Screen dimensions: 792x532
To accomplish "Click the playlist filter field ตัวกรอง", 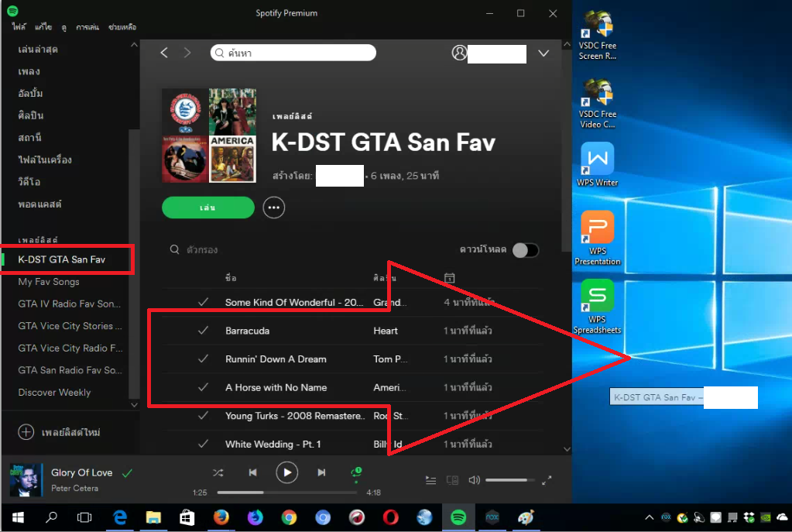I will 202,249.
